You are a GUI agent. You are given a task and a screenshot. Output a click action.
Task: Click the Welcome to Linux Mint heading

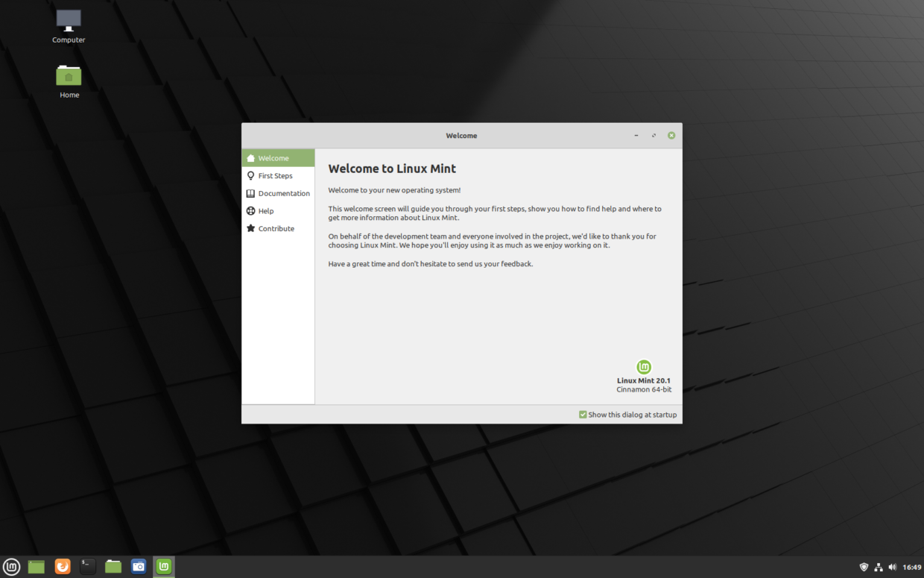coord(392,169)
